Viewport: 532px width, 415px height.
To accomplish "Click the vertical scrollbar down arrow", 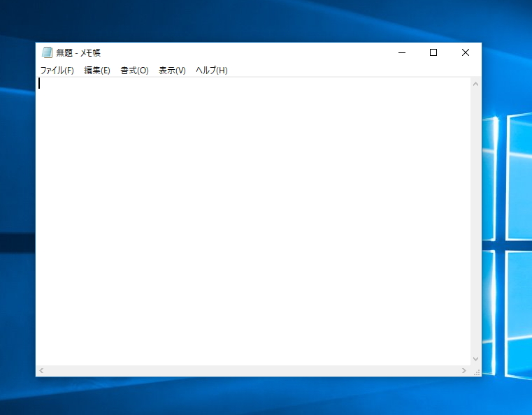I will click(475, 358).
